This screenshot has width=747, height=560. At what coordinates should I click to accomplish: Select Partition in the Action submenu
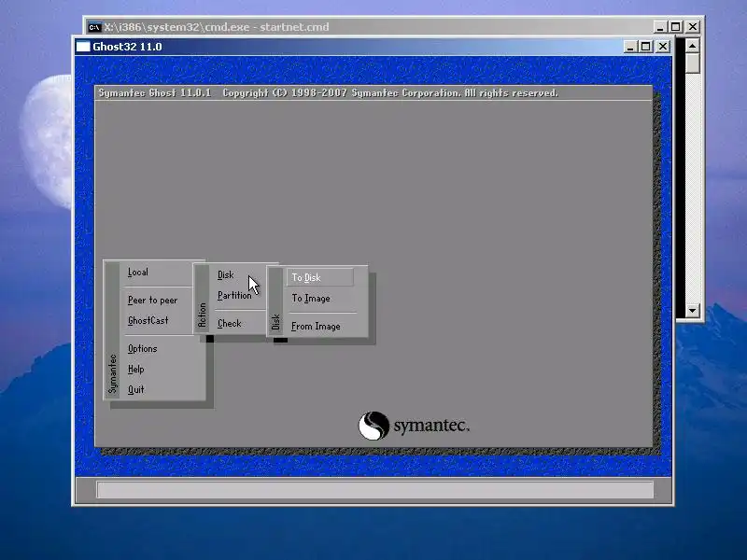[x=234, y=295]
